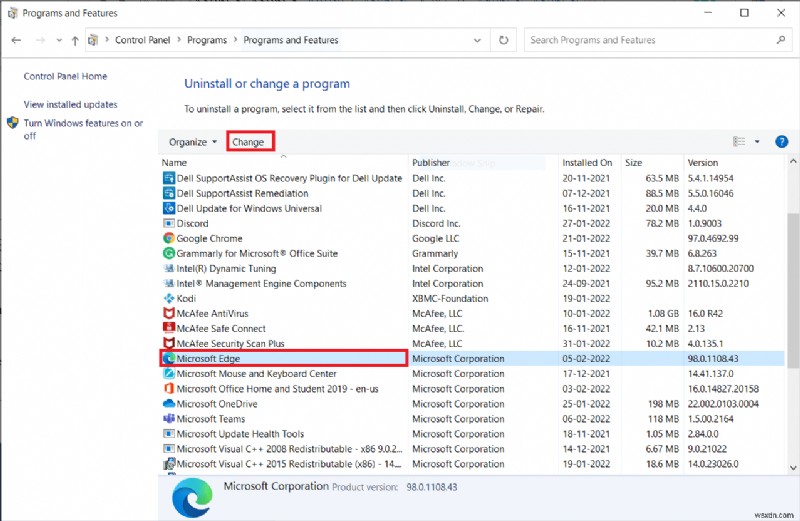
Task: Click the Forward navigation arrow
Action: [40, 40]
